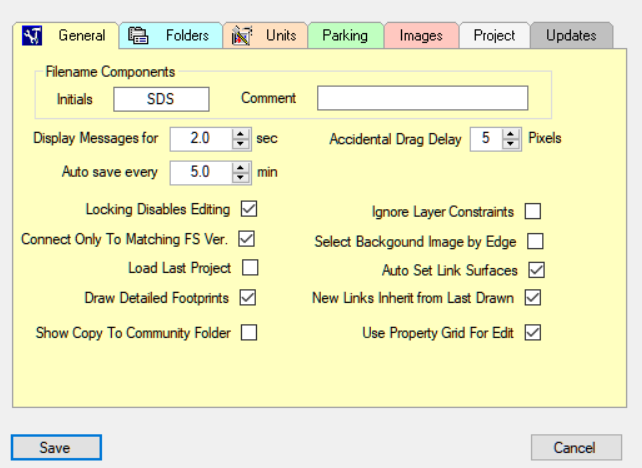Image resolution: width=642 pixels, height=468 pixels.
Task: Open the Folders tab
Action: pyautogui.click(x=171, y=36)
